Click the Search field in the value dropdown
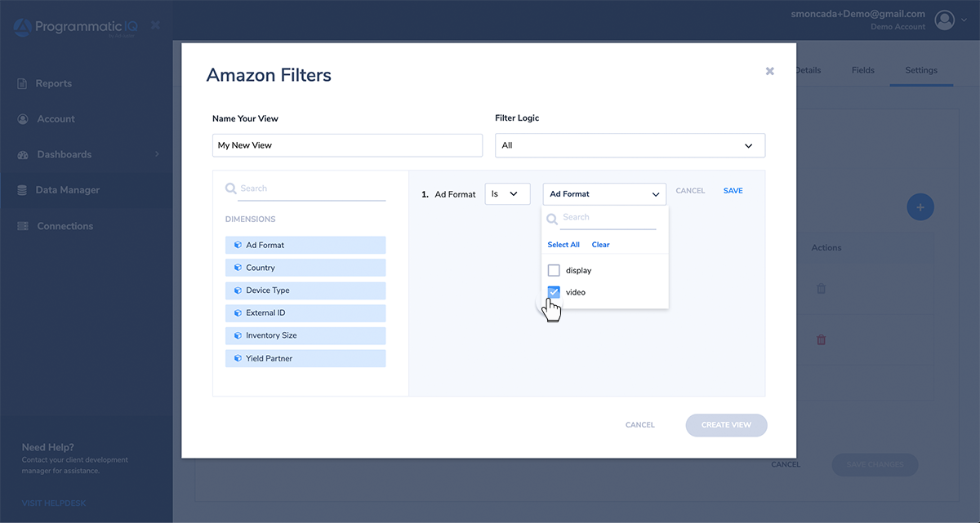This screenshot has height=523, width=980. (608, 218)
